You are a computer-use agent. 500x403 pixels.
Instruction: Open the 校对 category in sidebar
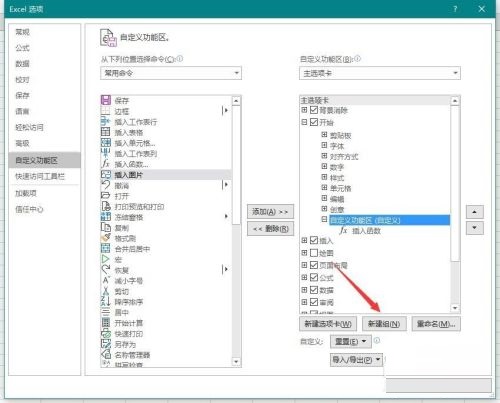pyautogui.click(x=44, y=80)
